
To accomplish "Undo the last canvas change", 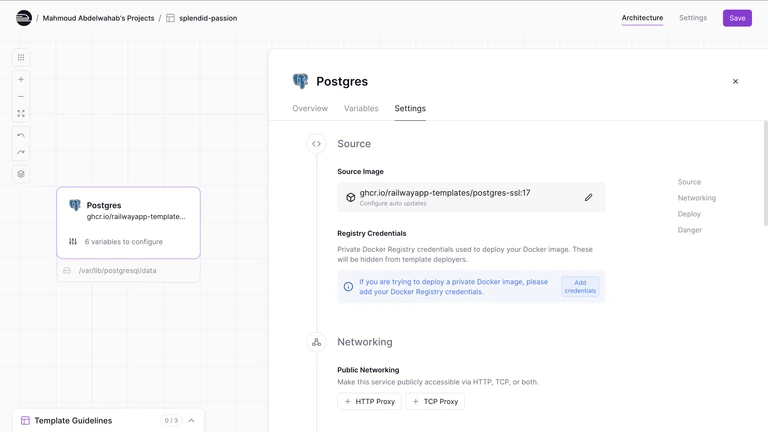I will coord(21,135).
